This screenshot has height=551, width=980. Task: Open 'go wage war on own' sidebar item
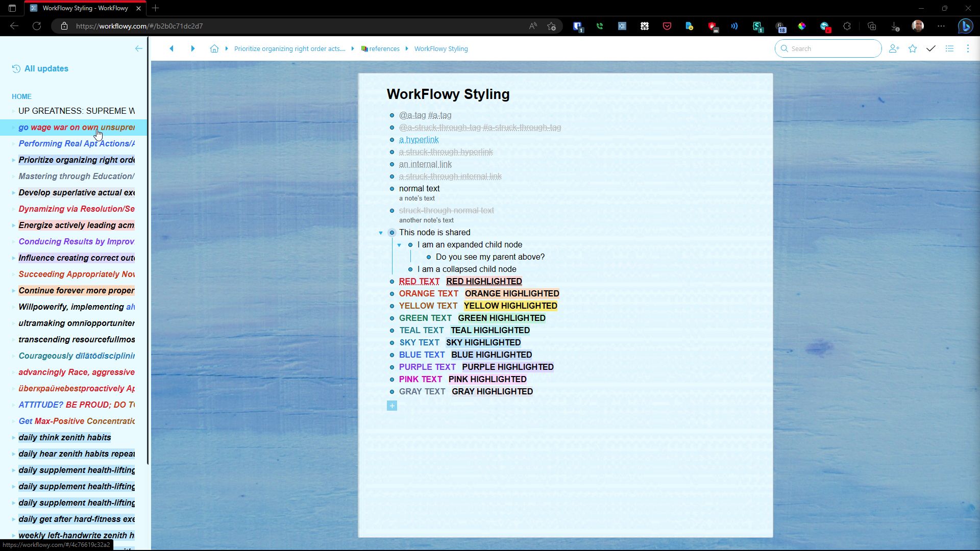(77, 128)
